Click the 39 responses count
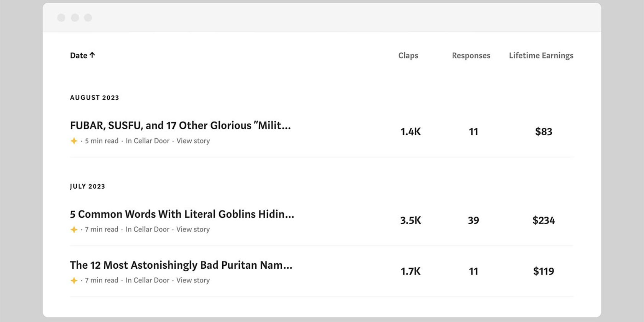This screenshot has width=644, height=322. pos(473,220)
